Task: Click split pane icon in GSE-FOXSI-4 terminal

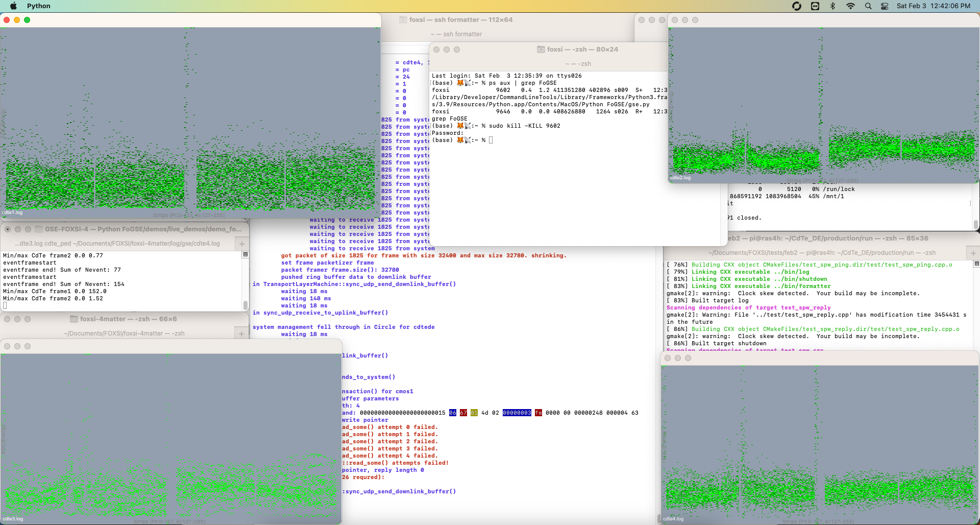Action: 245,254
